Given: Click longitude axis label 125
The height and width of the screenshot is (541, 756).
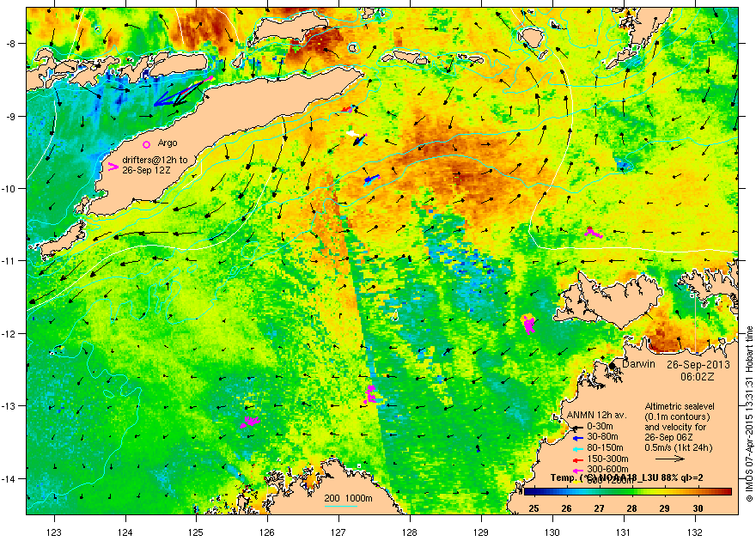Looking at the screenshot, I should 196,532.
